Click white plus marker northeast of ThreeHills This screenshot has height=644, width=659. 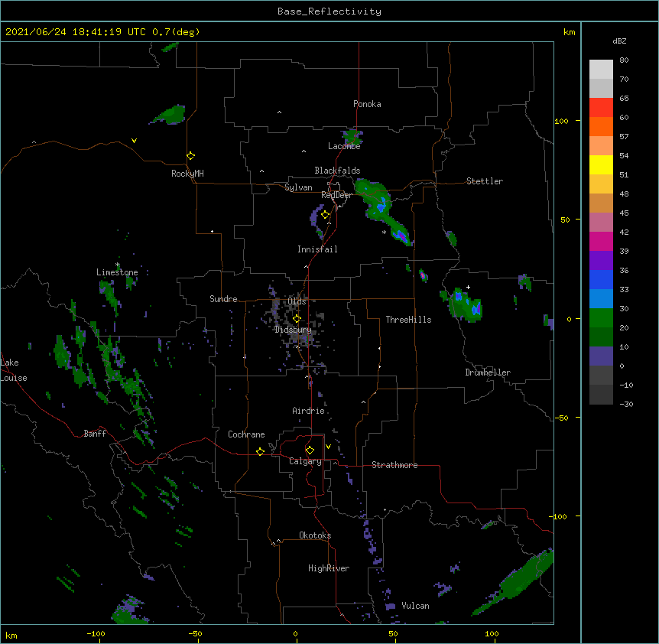tap(468, 287)
